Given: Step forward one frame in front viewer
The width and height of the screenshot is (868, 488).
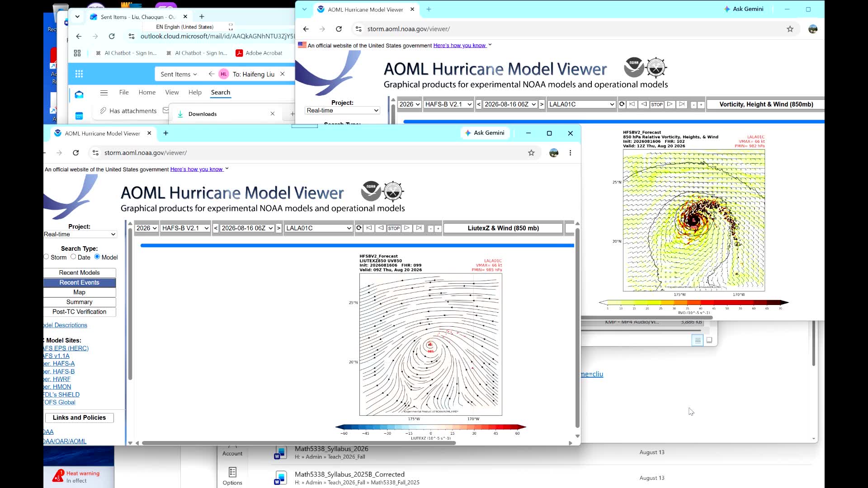Looking at the screenshot, I should coord(407,228).
